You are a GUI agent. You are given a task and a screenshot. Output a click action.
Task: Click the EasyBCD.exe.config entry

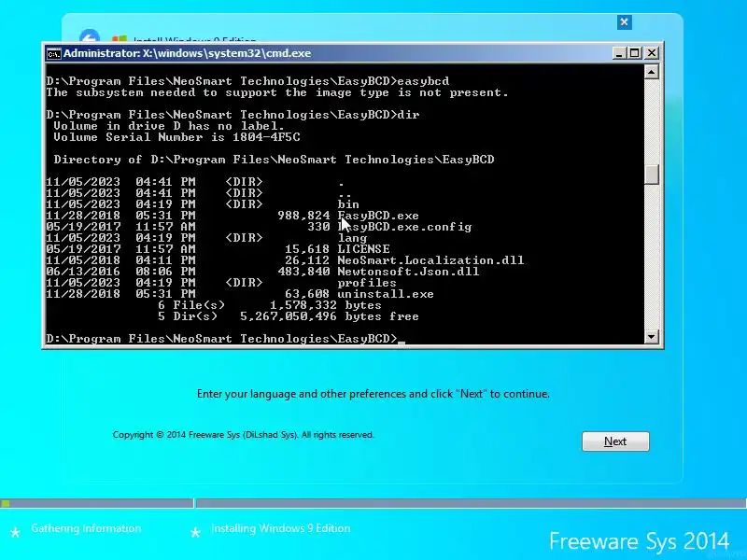coord(404,227)
